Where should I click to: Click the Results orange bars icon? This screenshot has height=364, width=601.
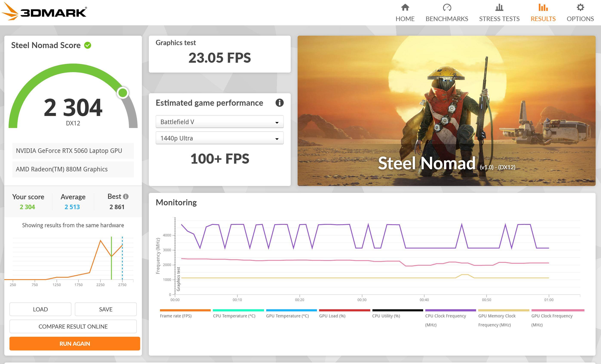pos(543,7)
